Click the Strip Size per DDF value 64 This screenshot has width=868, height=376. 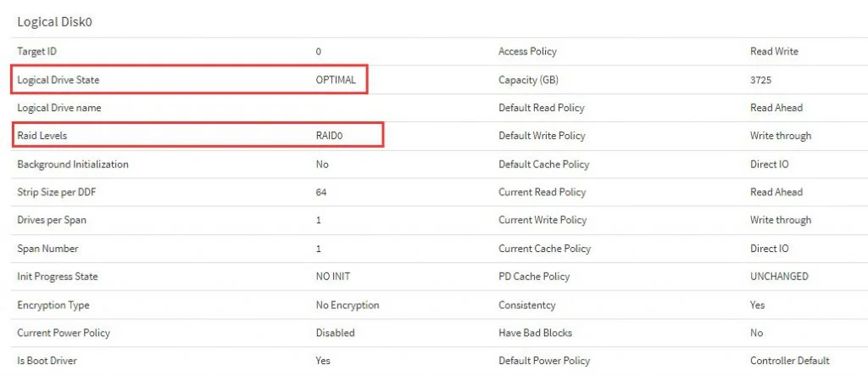coord(321,193)
